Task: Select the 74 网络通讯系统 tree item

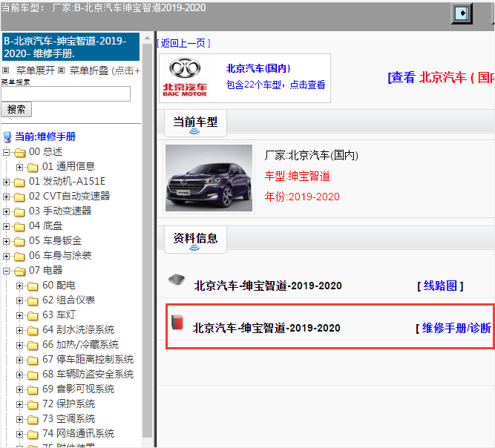Action: coord(78,434)
